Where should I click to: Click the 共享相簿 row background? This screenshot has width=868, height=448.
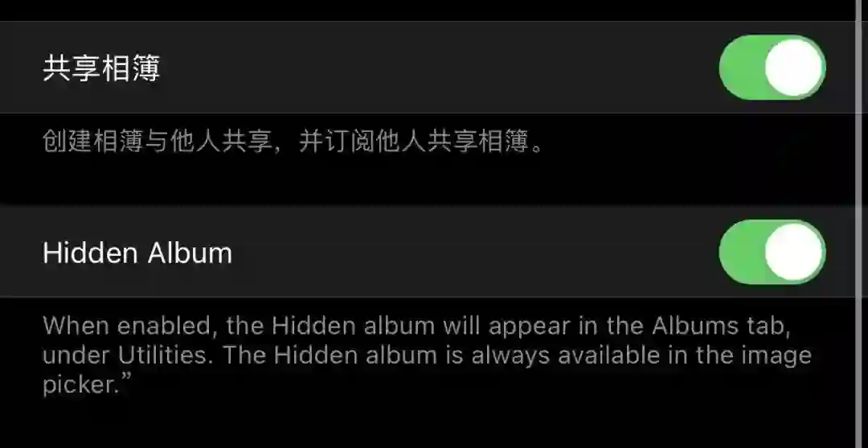tap(428, 68)
